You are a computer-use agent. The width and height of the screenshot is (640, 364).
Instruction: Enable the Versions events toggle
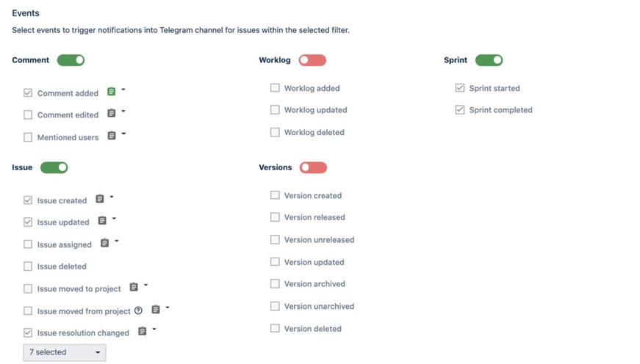pos(313,167)
